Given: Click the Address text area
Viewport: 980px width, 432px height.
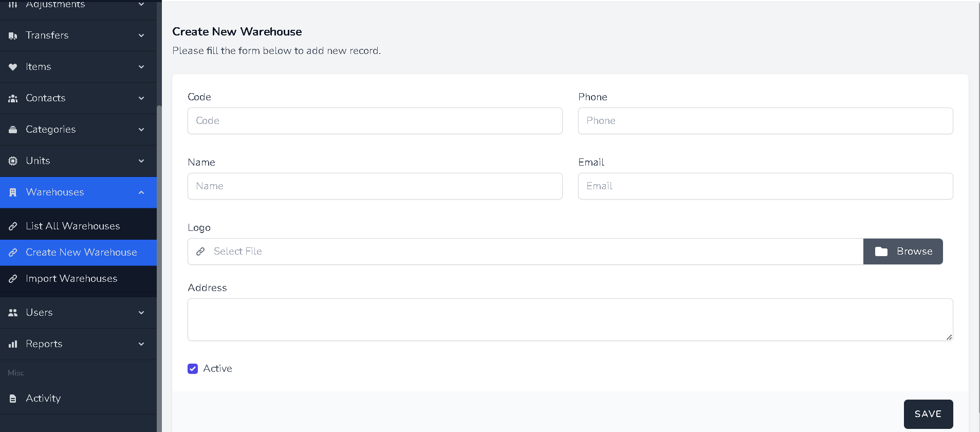Looking at the screenshot, I should click(x=570, y=319).
